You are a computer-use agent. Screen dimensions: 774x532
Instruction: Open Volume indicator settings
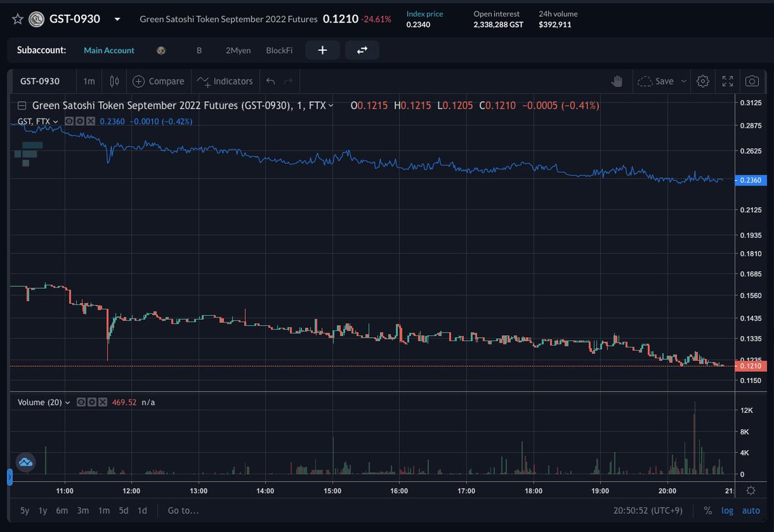point(92,402)
